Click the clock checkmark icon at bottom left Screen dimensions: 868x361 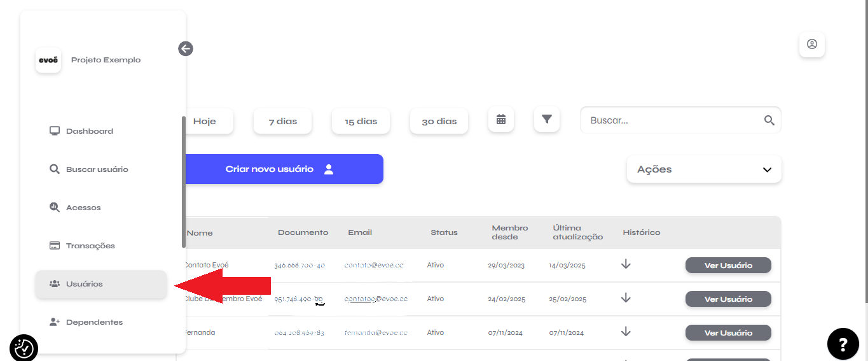tap(24, 348)
